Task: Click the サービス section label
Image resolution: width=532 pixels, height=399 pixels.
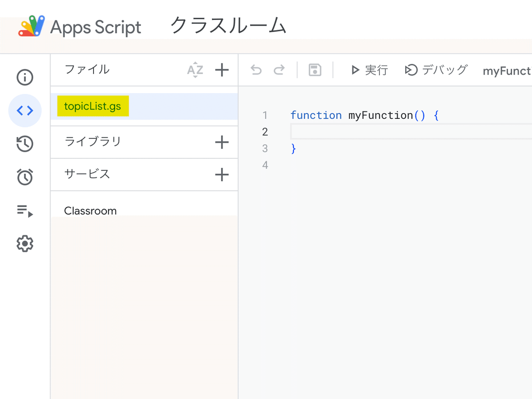Action: 87,174
